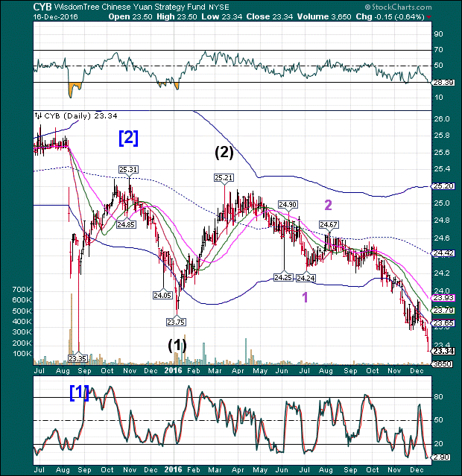This screenshot has height=476, width=462.
Task: Click the 23.93 magenta average label
Action: 443,298
